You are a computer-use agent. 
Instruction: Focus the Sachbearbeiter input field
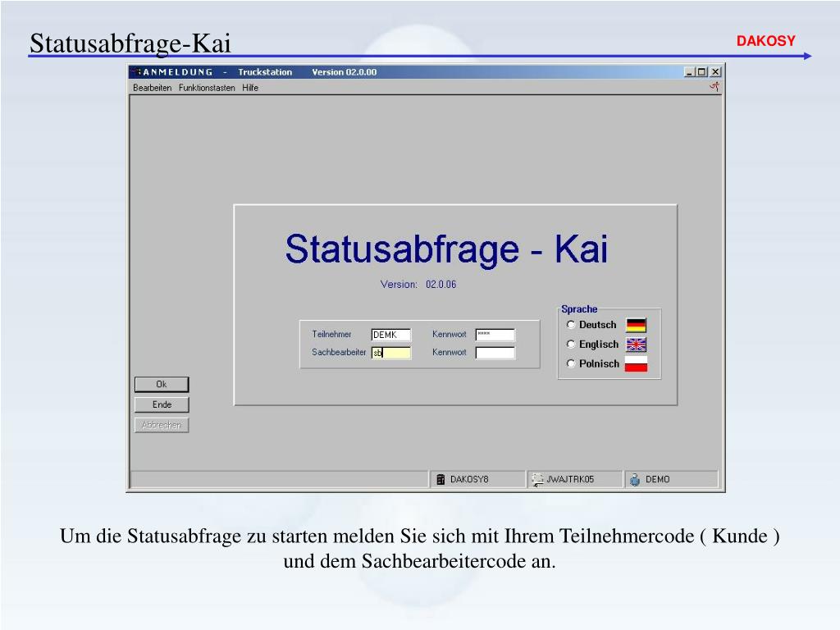(391, 353)
